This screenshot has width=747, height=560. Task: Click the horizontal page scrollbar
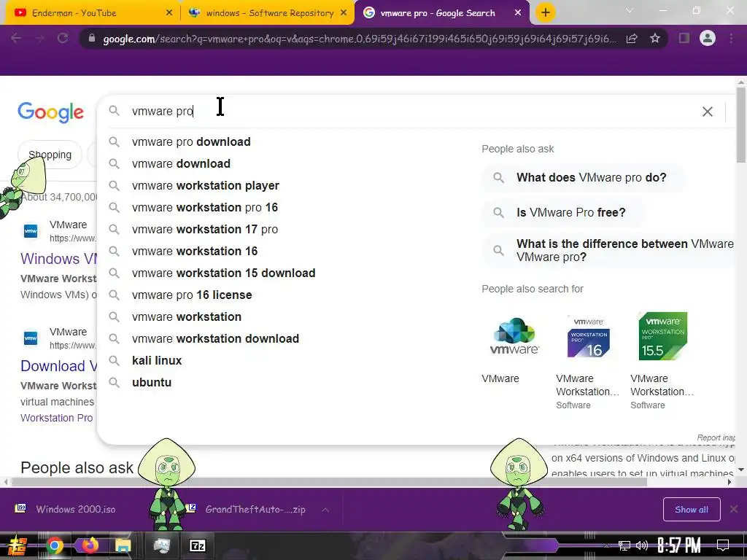click(329, 482)
